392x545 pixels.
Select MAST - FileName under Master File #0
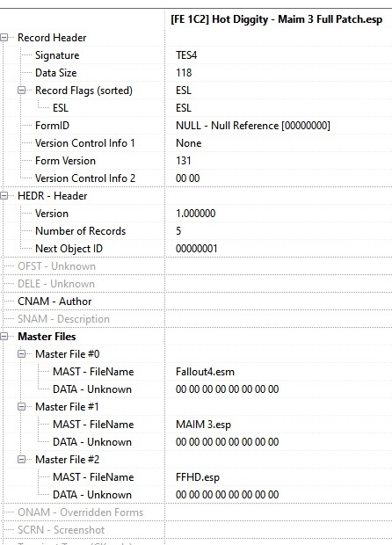(93, 372)
